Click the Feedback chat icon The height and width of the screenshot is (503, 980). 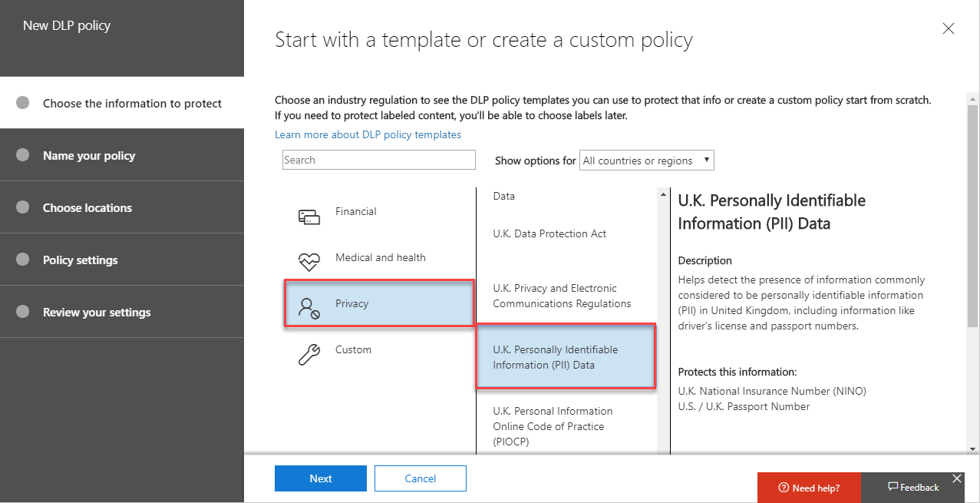tap(893, 487)
